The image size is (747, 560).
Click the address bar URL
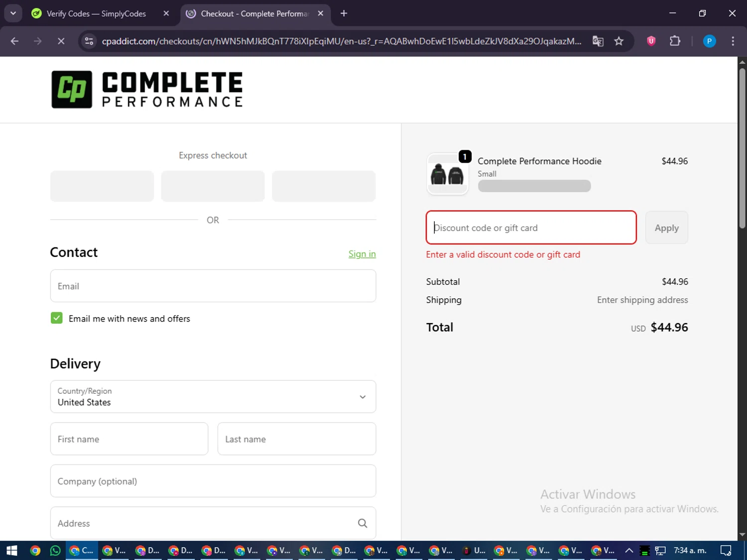click(341, 41)
